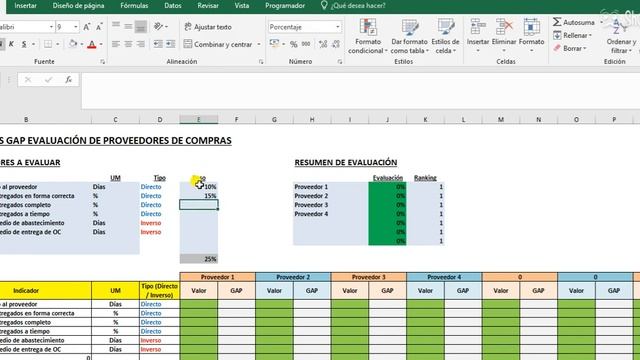Open the Alineación dialog launcher
The height and width of the screenshot is (360, 640).
(261, 62)
